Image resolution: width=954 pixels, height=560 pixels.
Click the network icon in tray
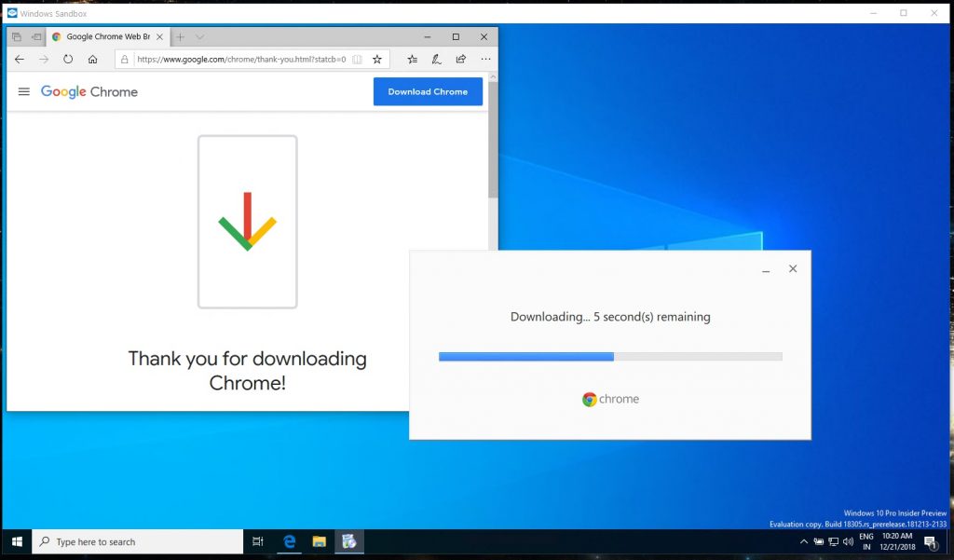pos(834,541)
